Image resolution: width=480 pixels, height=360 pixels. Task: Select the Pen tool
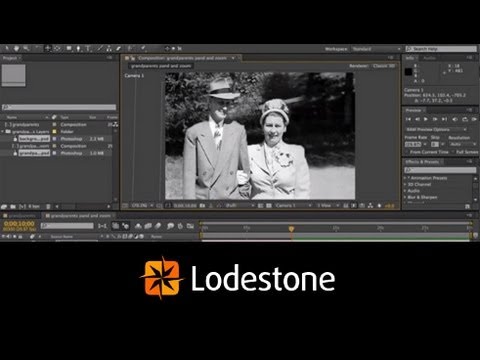coord(78,49)
